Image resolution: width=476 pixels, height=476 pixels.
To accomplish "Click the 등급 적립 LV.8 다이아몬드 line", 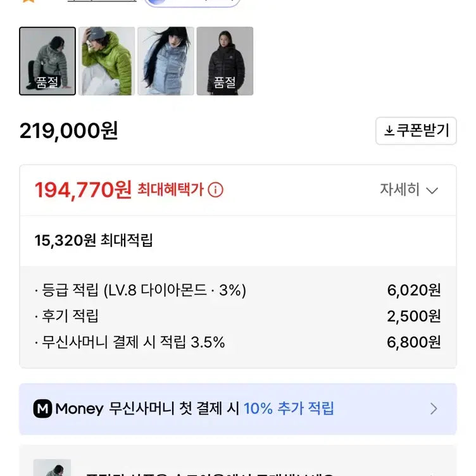I will 141,291.
